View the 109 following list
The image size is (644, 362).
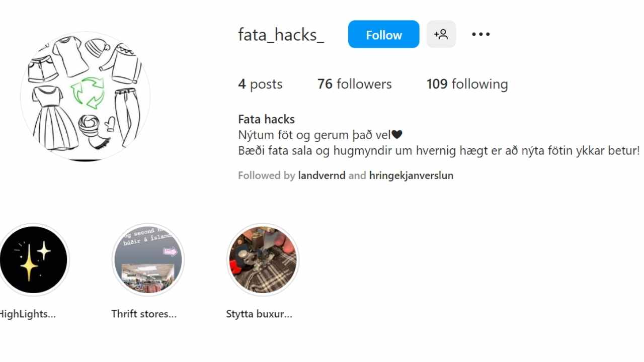[x=467, y=84]
